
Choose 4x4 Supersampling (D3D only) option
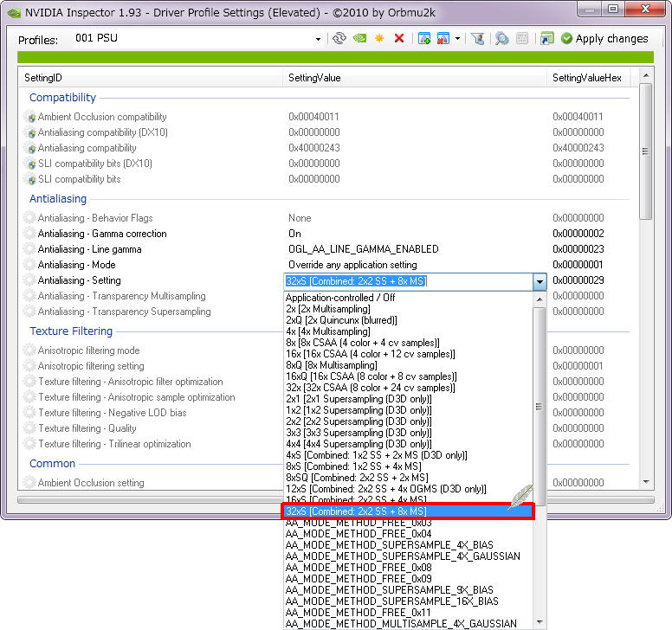click(x=409, y=444)
